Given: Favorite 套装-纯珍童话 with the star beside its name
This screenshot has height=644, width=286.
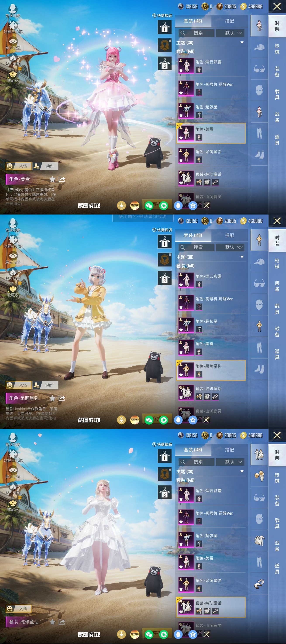Looking at the screenshot, I should click(x=52, y=622).
